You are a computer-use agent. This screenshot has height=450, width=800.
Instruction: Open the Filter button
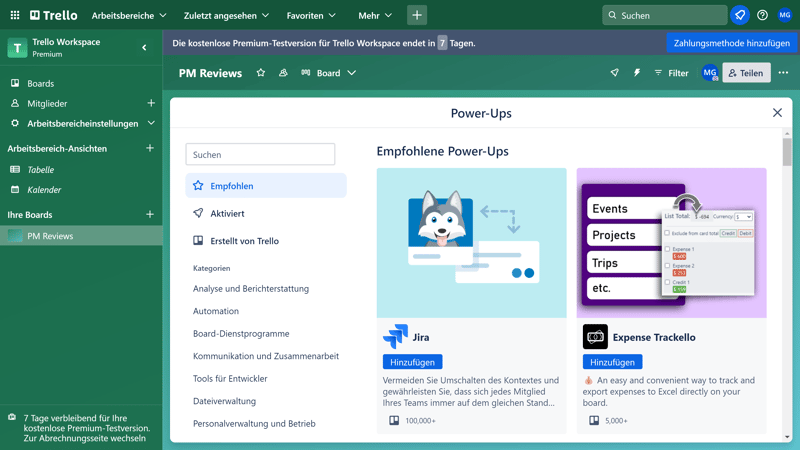[x=671, y=73]
